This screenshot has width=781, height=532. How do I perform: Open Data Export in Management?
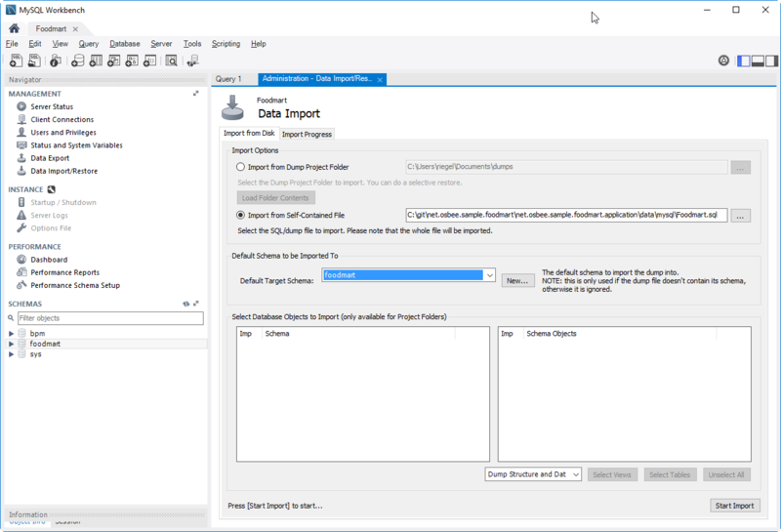[50, 158]
